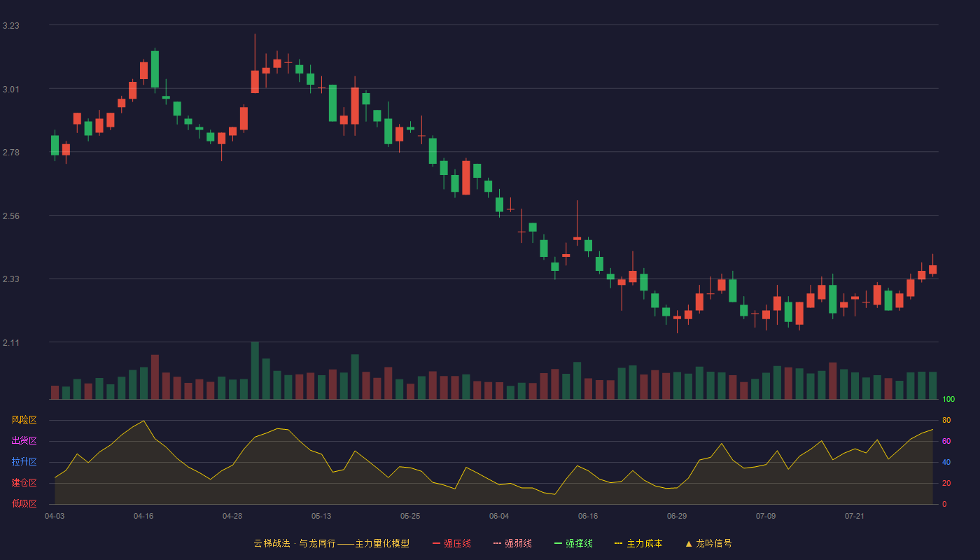Click the first green candlestick at 04-03
Image resolution: width=980 pixels, height=560 pixels.
click(x=55, y=145)
